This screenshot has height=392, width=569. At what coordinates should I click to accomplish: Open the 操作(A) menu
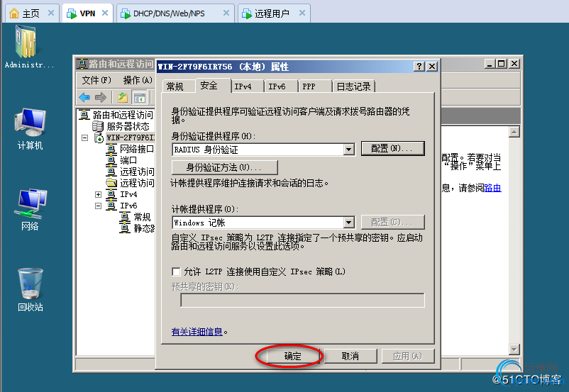click(x=138, y=80)
